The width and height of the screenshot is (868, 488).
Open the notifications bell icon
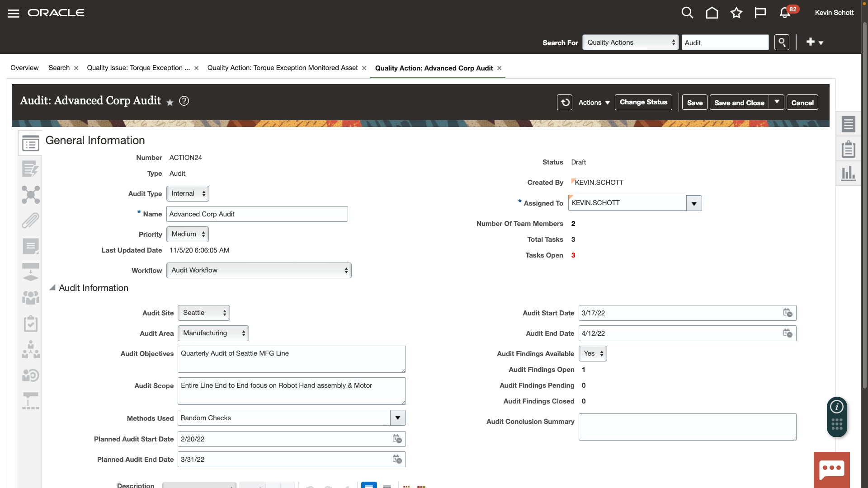pyautogui.click(x=785, y=13)
